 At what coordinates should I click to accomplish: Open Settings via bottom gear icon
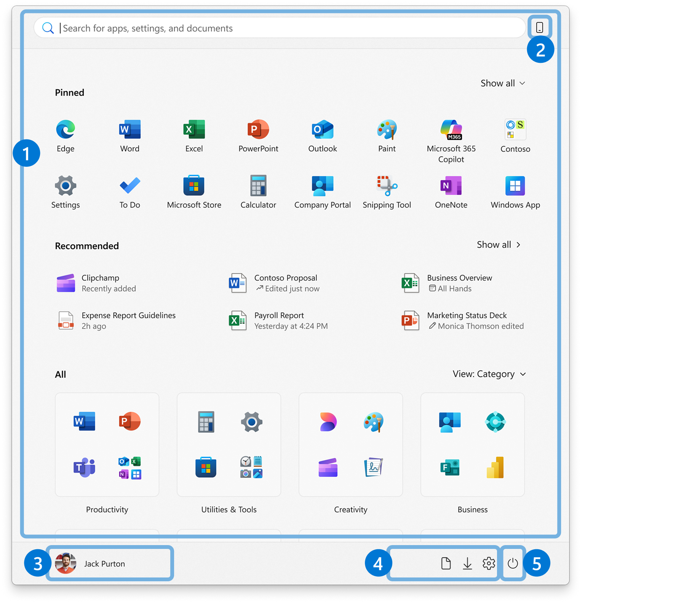coord(489,563)
